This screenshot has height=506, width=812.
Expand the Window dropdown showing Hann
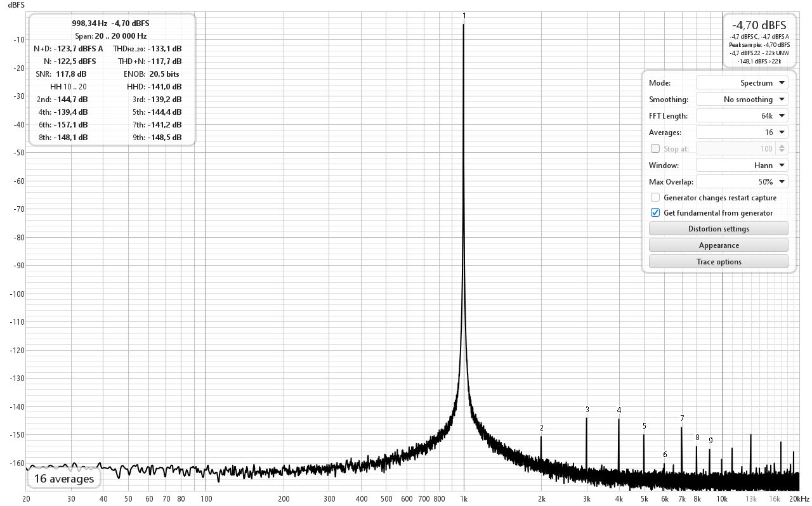tap(742, 165)
